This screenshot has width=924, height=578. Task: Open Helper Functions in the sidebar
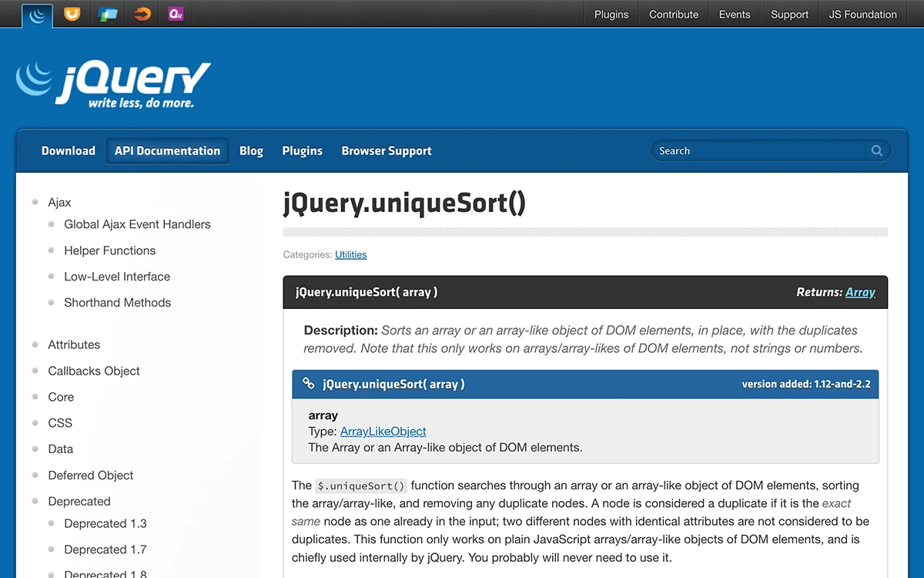[x=109, y=250]
